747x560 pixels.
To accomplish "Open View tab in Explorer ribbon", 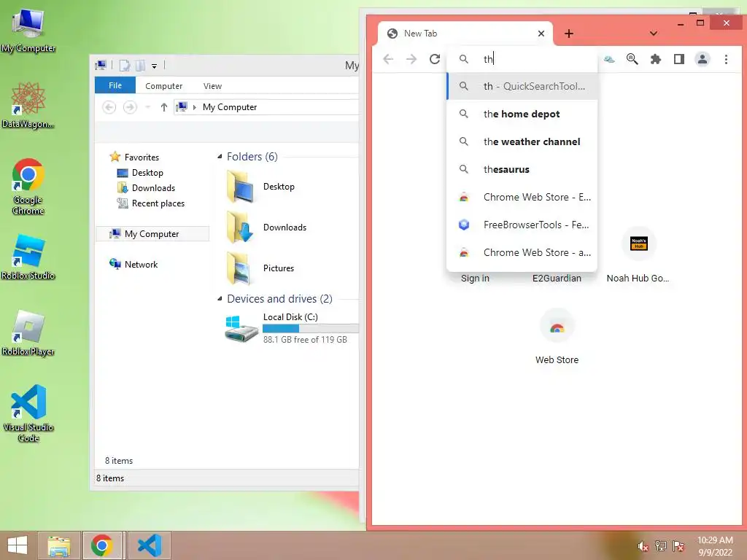I will click(212, 86).
